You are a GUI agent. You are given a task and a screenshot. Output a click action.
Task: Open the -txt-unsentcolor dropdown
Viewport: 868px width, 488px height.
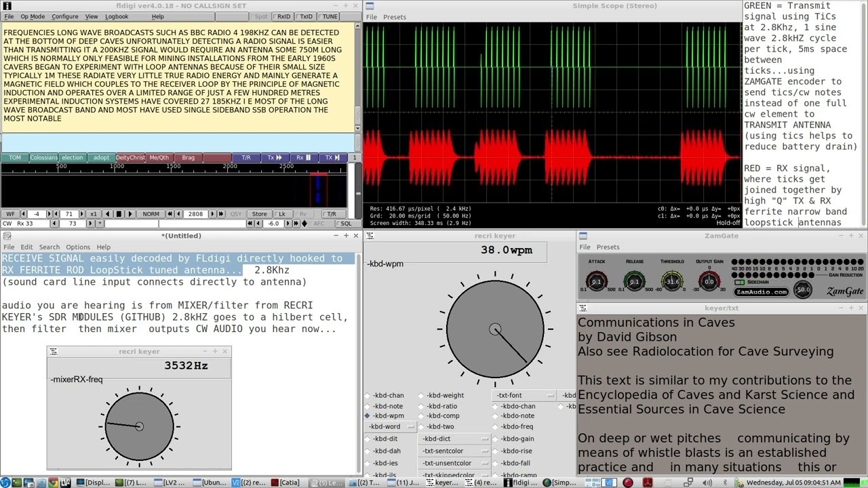(456, 464)
